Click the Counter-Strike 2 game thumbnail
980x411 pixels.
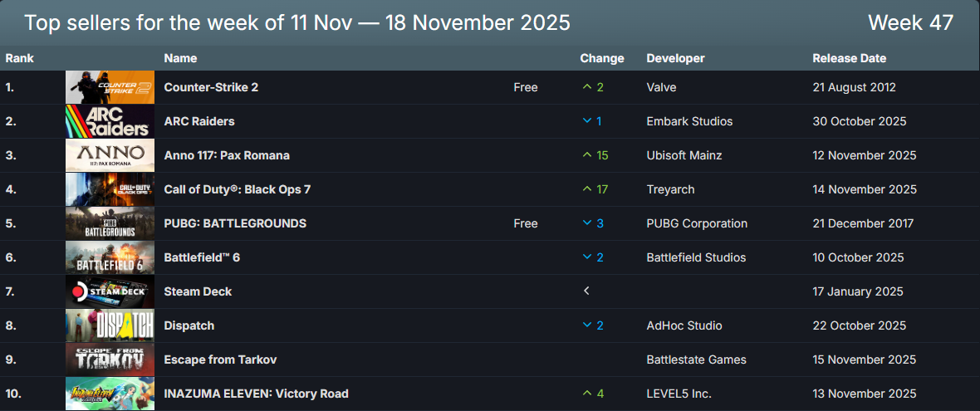click(110, 87)
